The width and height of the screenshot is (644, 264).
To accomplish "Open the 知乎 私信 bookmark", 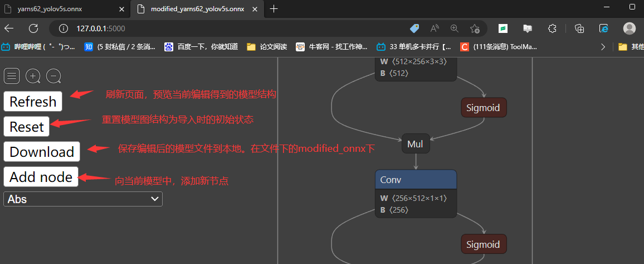I will point(120,46).
